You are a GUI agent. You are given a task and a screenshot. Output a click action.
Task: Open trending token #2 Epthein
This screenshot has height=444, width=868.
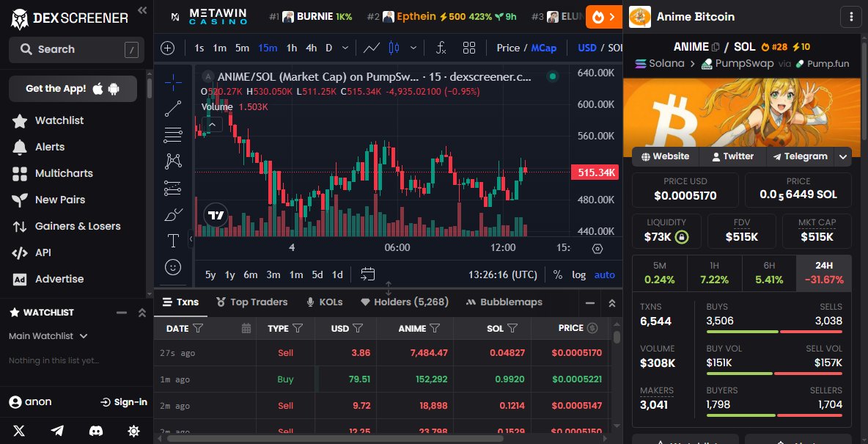[441, 17]
